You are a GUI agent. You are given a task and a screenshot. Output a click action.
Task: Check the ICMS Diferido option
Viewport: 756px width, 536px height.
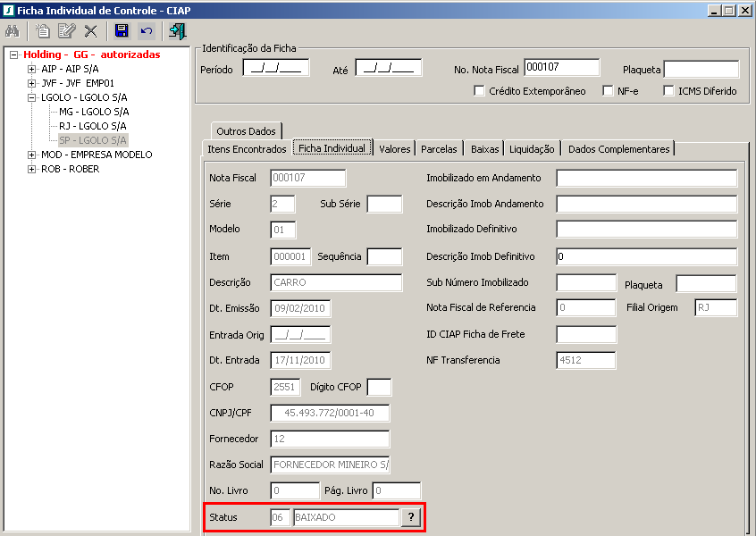pos(669,91)
